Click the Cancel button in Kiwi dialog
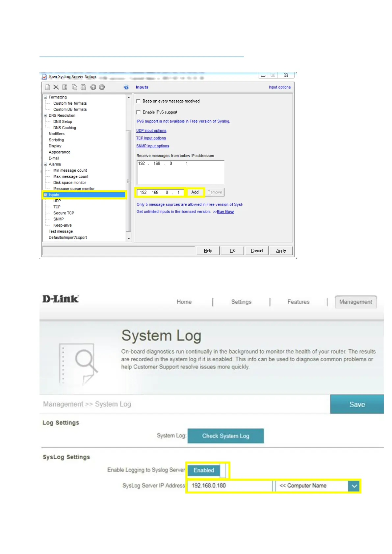Viewport: 392px width, 554px height. [x=257, y=251]
